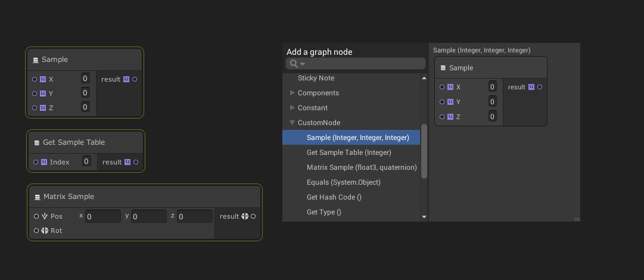The height and width of the screenshot is (280, 644).
Task: Click the result output port of Matrix Sample
Action: (x=253, y=216)
